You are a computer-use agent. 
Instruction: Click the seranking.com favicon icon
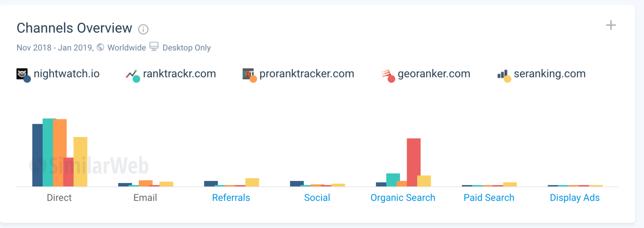(x=502, y=74)
